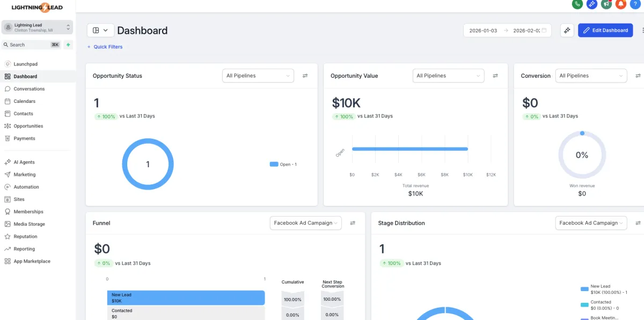Click the Launchpad rocket icon
The image size is (644, 320).
pyautogui.click(x=8, y=64)
